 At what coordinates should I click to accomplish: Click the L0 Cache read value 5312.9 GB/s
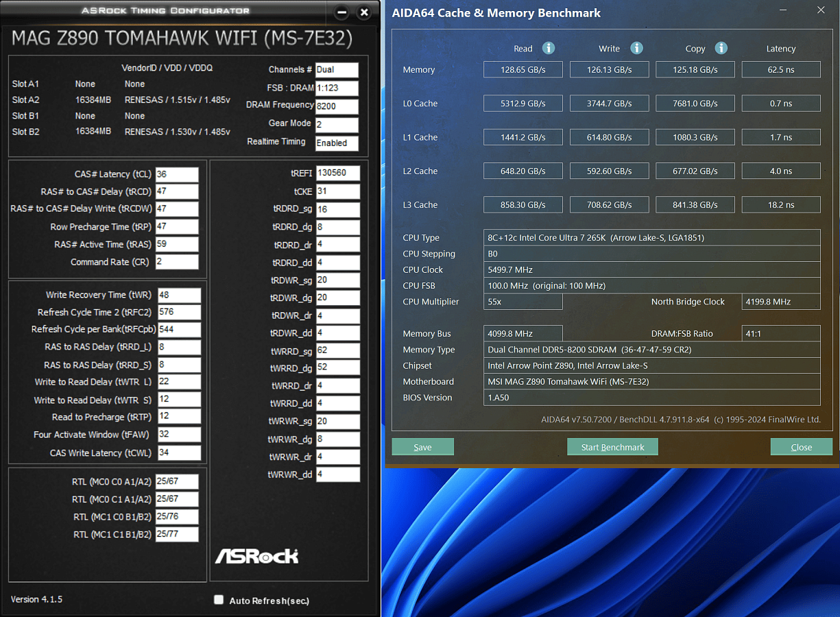coord(523,104)
